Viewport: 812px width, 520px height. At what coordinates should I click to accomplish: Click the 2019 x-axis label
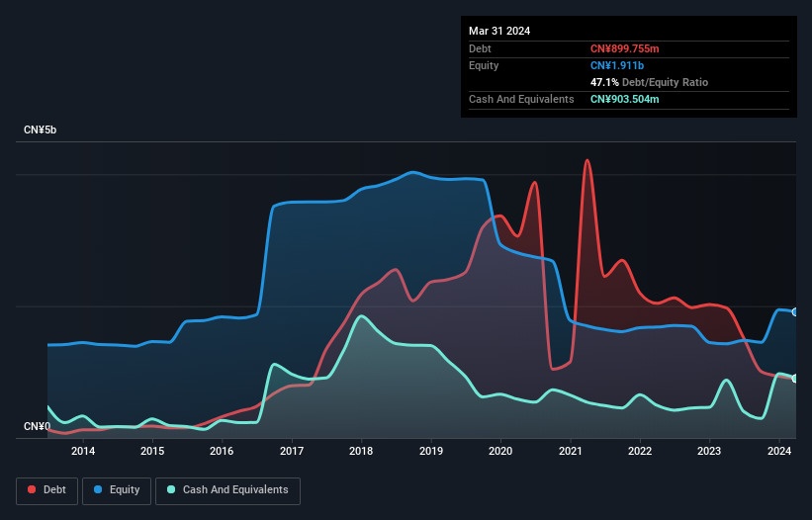(431, 451)
